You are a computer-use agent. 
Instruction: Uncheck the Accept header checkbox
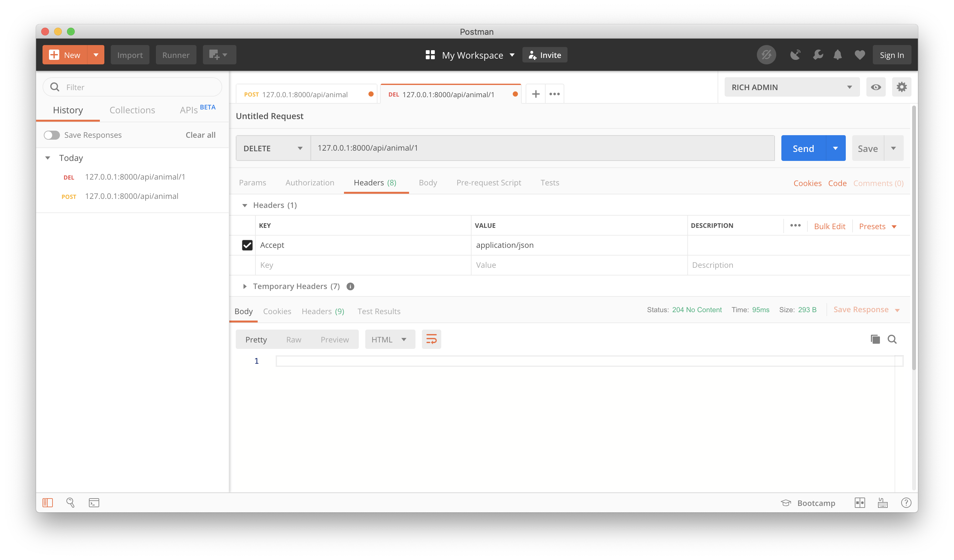[247, 245]
